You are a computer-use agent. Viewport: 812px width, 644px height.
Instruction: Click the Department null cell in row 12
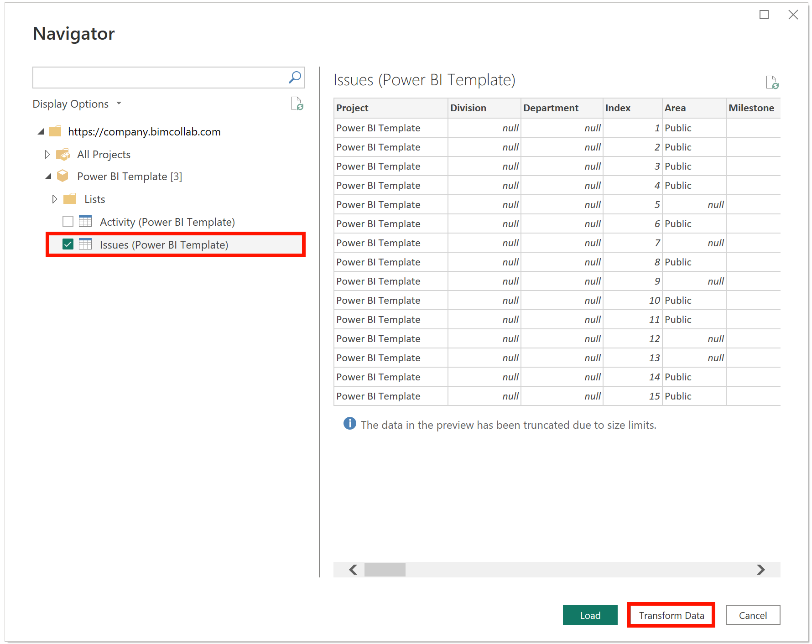[562, 339]
